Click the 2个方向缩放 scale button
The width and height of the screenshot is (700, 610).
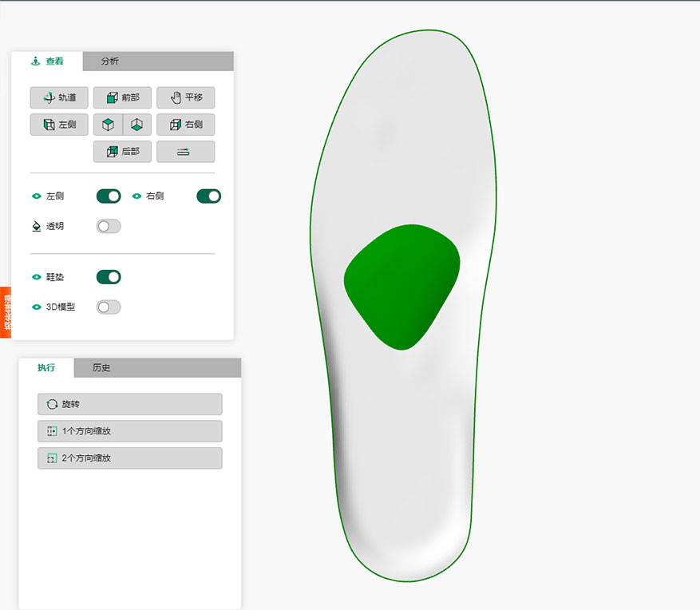click(x=130, y=458)
